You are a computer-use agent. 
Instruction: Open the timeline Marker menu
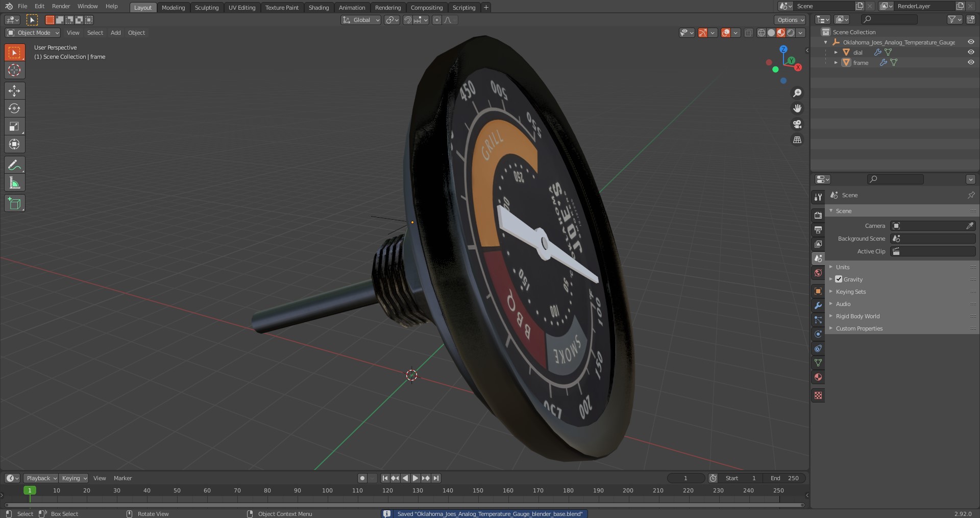pos(122,478)
